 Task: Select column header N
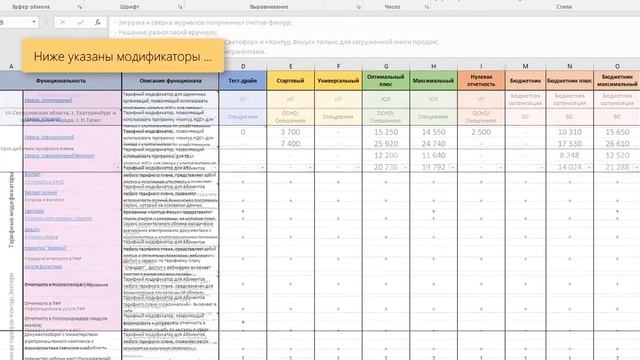(569, 66)
